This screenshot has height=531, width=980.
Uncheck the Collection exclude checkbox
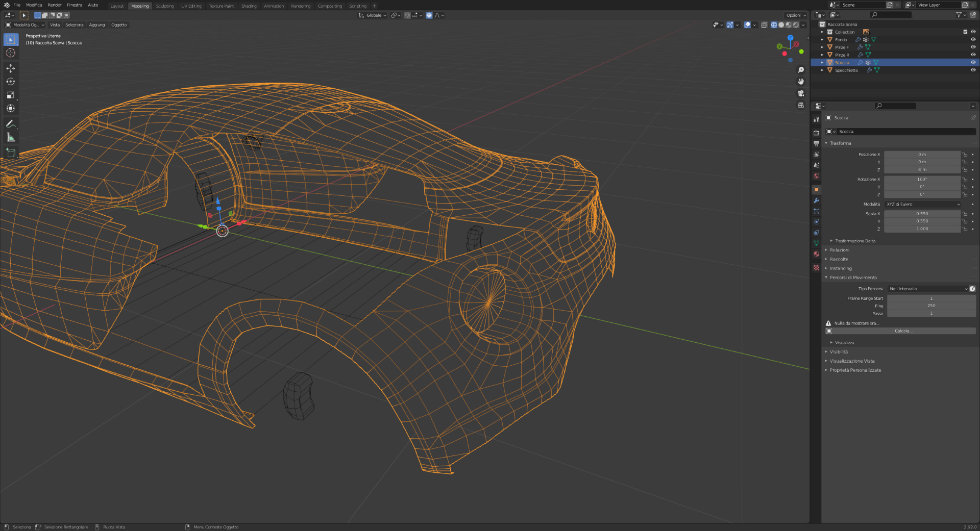(965, 32)
